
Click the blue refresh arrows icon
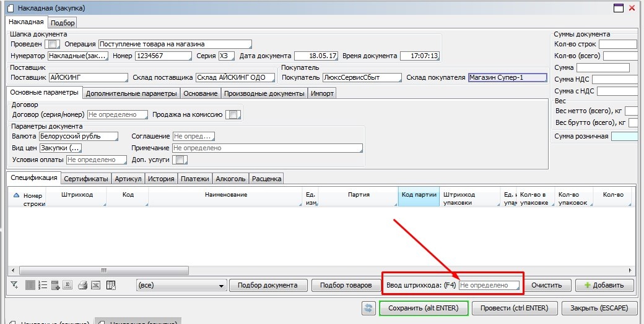point(369,308)
